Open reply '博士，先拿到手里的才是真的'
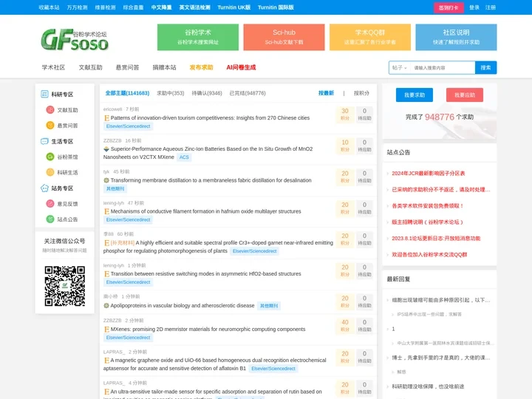This screenshot has width=532, height=399. (x=441, y=358)
